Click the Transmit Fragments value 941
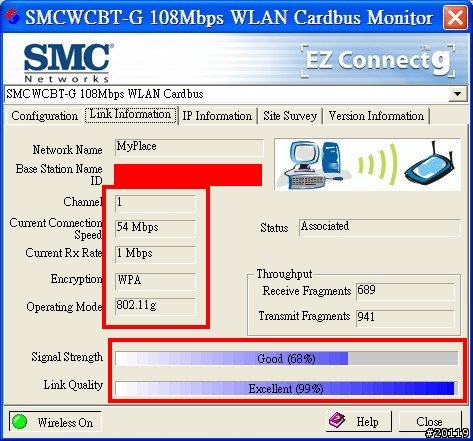 point(405,318)
